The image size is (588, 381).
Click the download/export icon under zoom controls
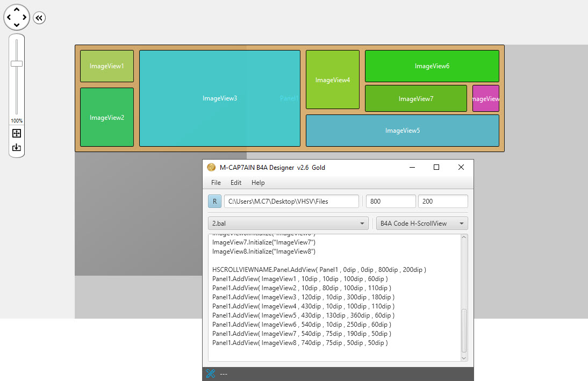click(x=17, y=147)
